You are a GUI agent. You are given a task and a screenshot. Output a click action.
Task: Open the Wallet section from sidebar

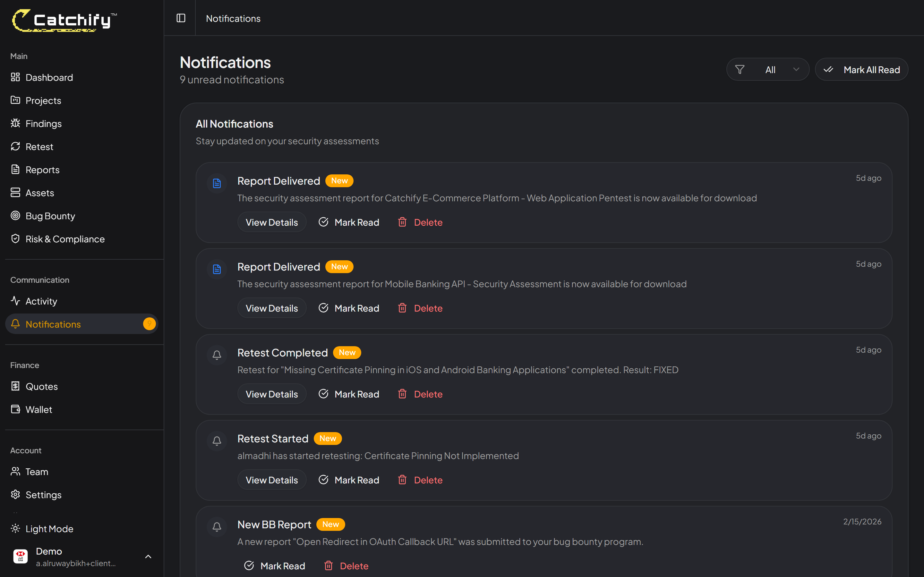[38, 409]
